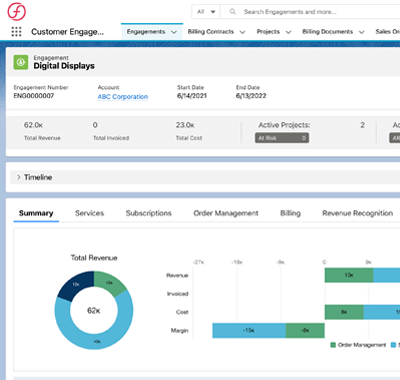Open the Billing Contracts chevron dropdown

tap(243, 32)
